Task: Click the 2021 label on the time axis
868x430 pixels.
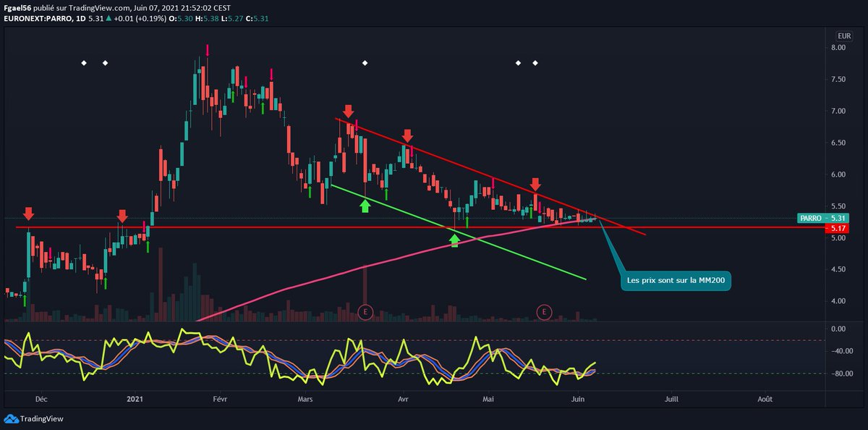Action: 135,399
